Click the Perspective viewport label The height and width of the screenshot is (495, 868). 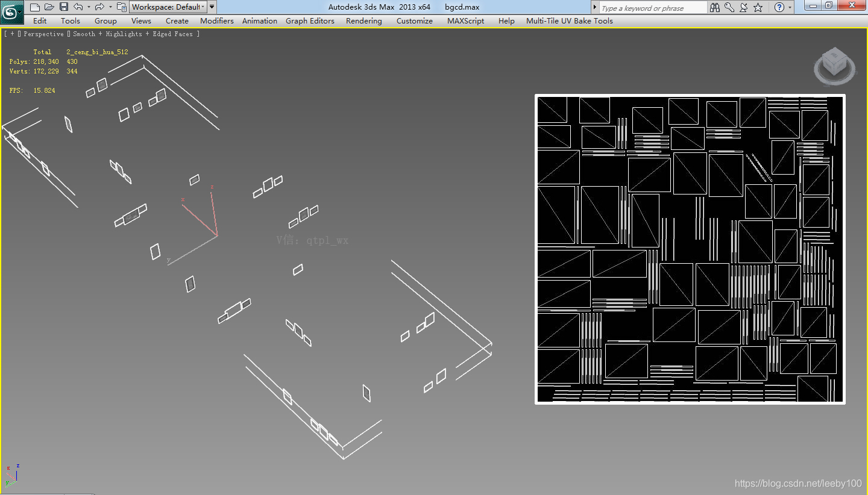pos(43,34)
